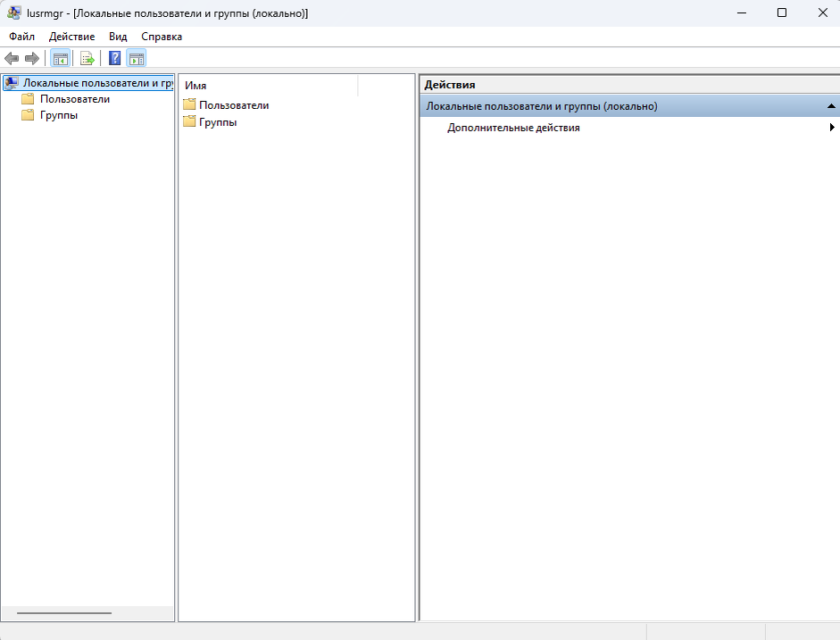The image size is (840, 640).
Task: Click the computer icon of the tree root node
Action: (12, 83)
